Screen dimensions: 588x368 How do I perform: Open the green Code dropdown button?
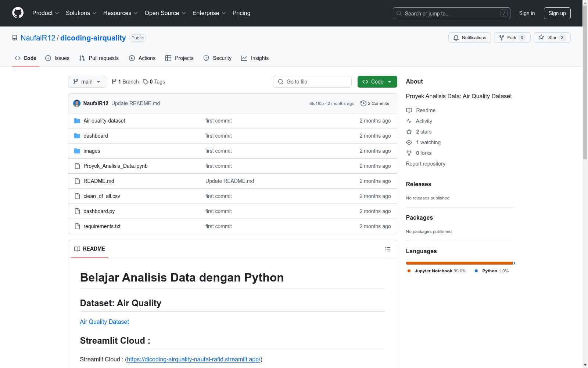tap(377, 82)
